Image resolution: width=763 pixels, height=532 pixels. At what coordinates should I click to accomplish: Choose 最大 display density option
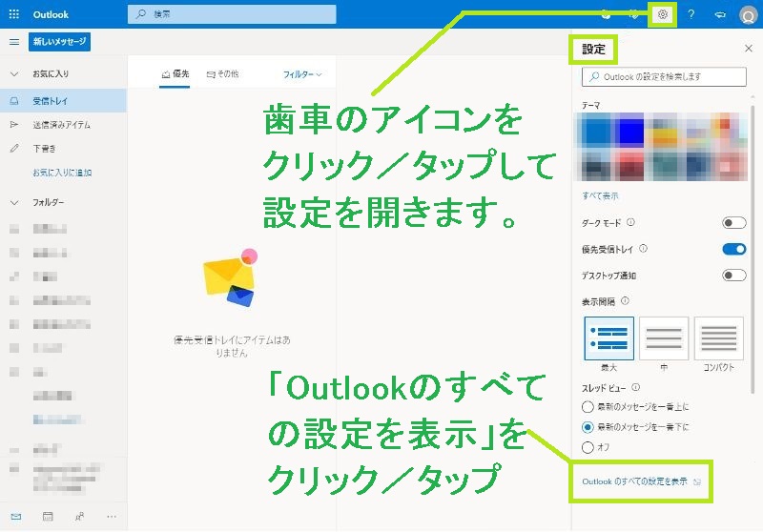(x=608, y=338)
